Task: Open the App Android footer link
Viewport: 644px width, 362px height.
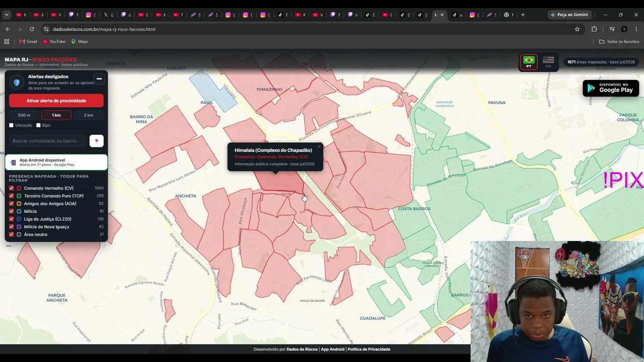Action: (x=333, y=349)
